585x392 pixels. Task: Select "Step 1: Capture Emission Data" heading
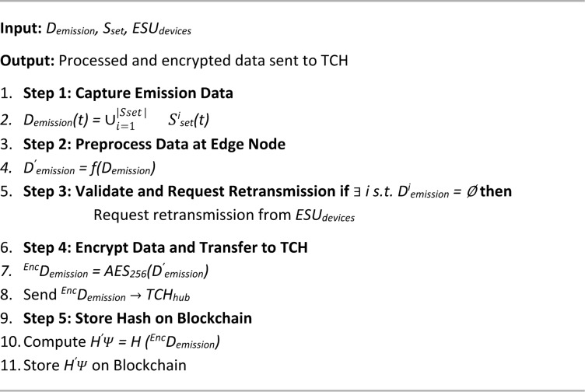point(128,93)
